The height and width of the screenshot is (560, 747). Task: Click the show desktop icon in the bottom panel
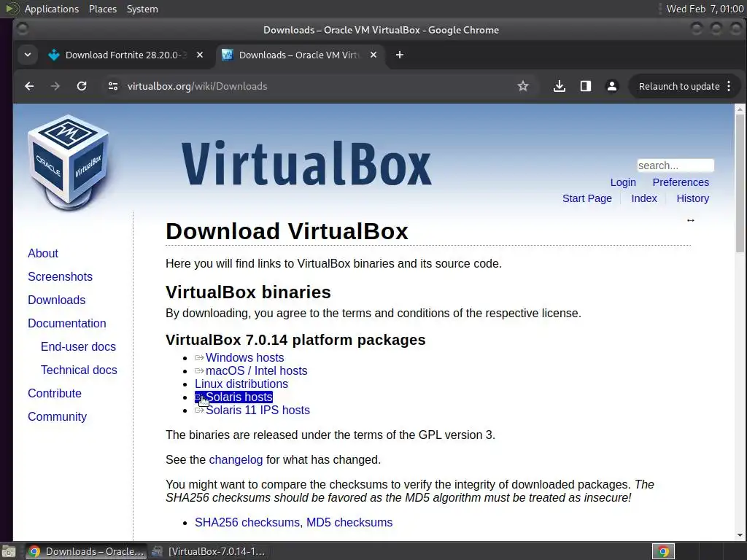coord(9,551)
